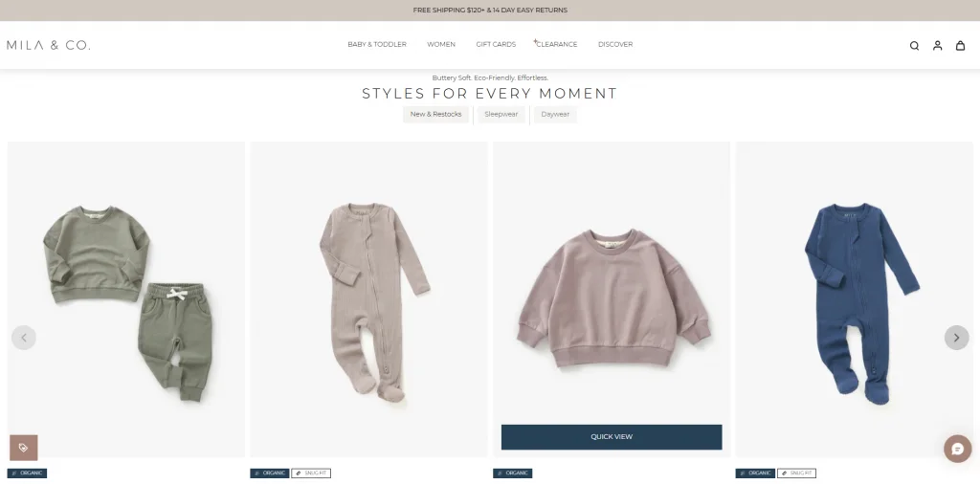The width and height of the screenshot is (980, 484).
Task: Go to previous carousel slide arrow
Action: coord(24,338)
